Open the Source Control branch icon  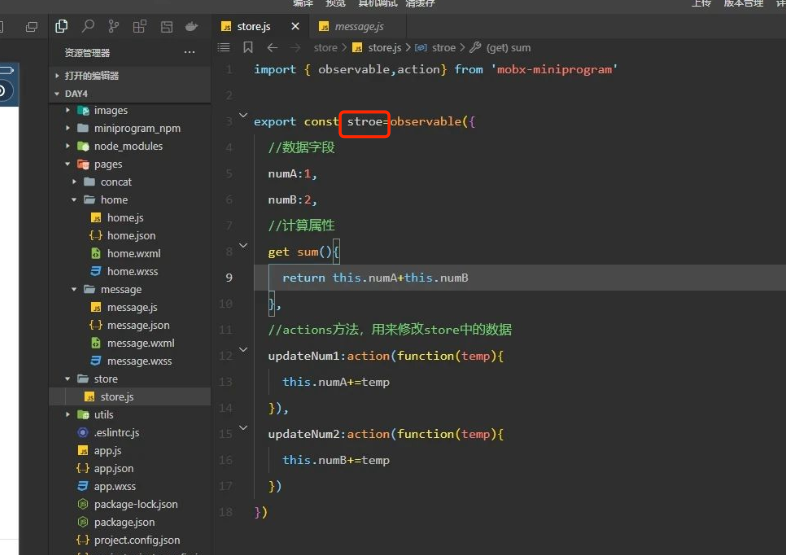[x=114, y=26]
